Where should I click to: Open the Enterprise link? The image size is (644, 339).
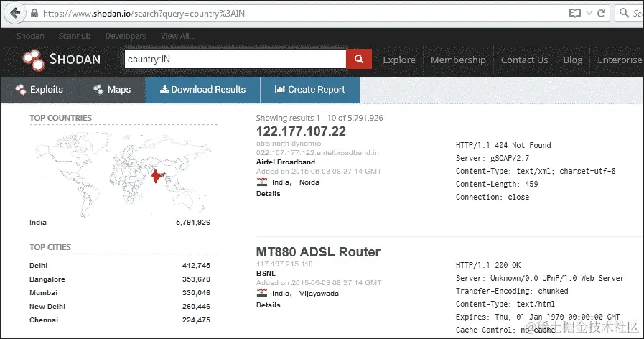pos(620,60)
